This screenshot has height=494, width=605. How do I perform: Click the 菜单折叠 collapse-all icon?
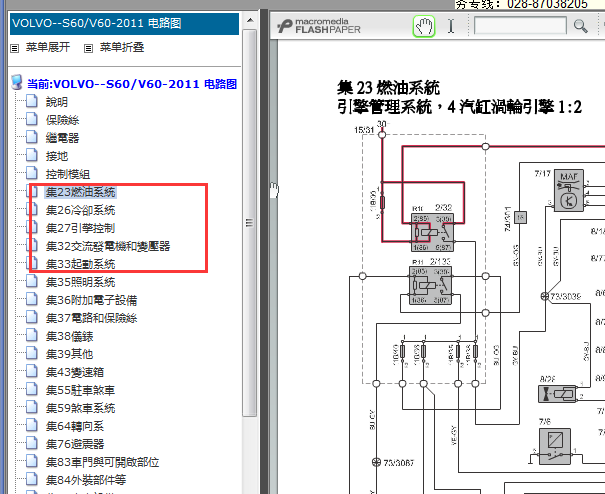tap(88, 48)
